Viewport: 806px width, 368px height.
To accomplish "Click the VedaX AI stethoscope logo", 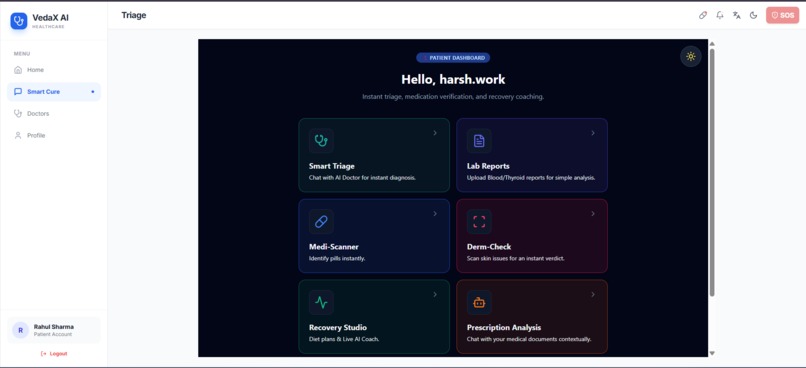I will pos(19,21).
